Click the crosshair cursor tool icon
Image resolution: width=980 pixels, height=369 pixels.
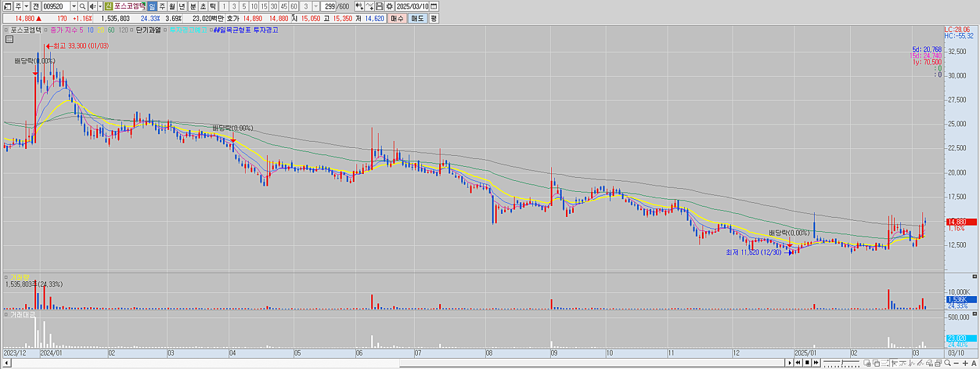[894, 363]
